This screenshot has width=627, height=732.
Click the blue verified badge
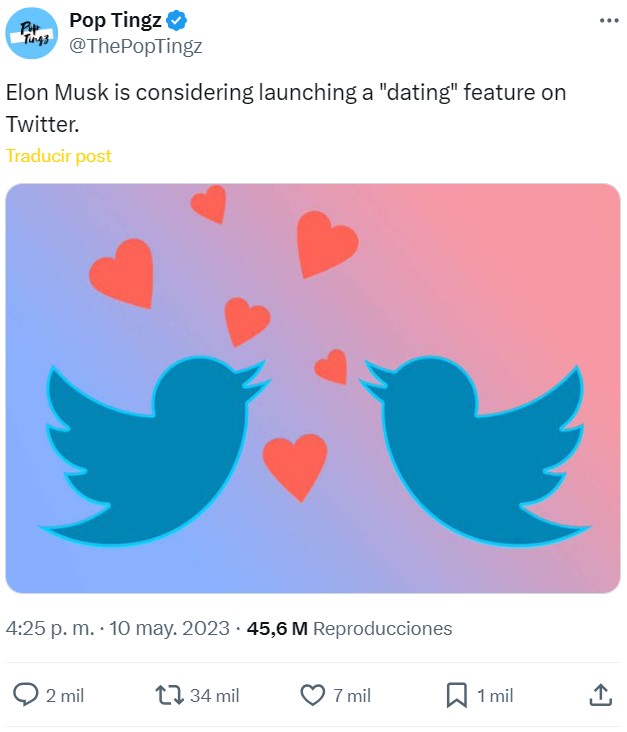tap(177, 21)
